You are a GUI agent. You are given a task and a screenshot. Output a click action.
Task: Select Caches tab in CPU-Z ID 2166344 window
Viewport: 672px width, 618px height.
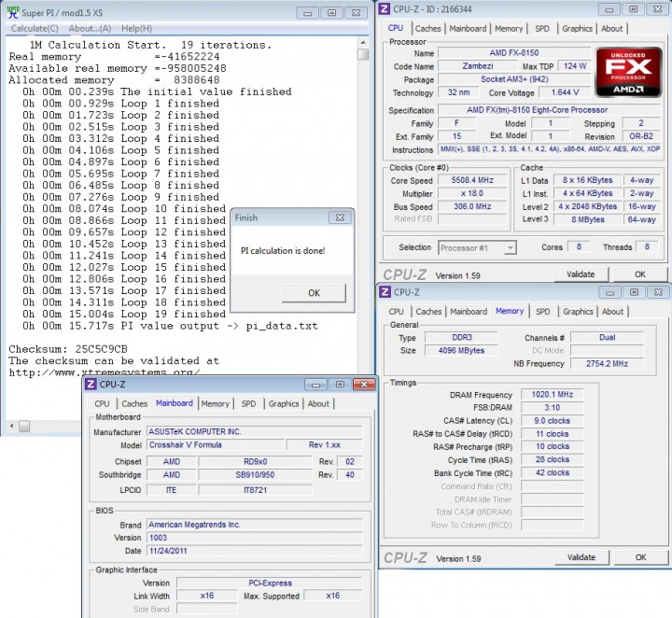point(427,29)
